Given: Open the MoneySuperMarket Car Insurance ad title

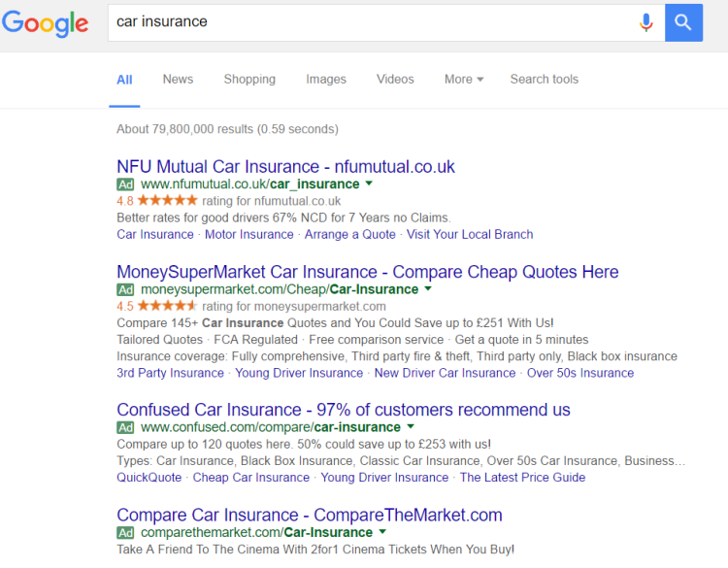Looking at the screenshot, I should (x=367, y=272).
